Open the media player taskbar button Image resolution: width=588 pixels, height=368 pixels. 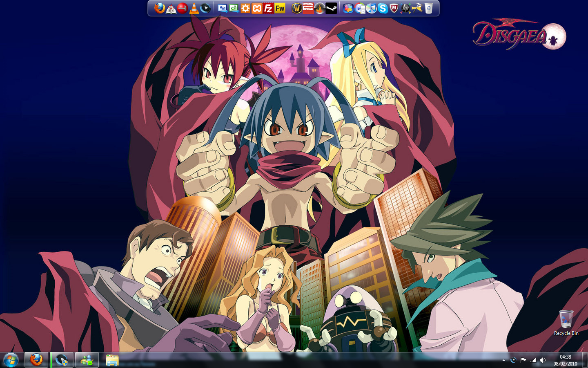point(62,360)
